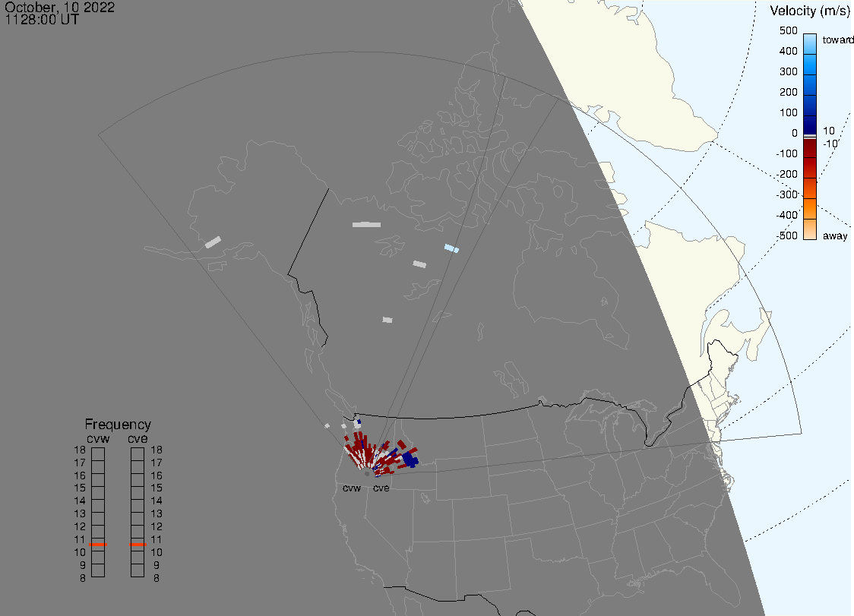
Task: Click the "8" label right of the cve bar
Action: coord(157,579)
